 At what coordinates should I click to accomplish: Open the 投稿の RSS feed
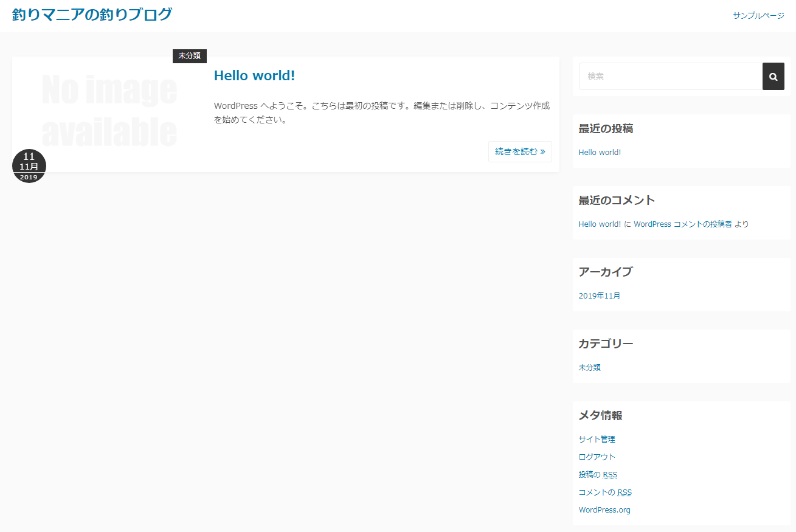(x=598, y=475)
